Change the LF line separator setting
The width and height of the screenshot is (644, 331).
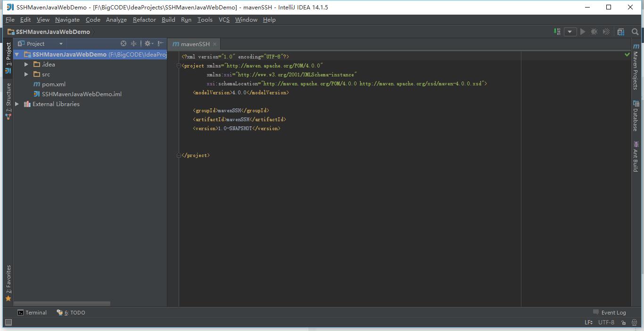[588, 323]
